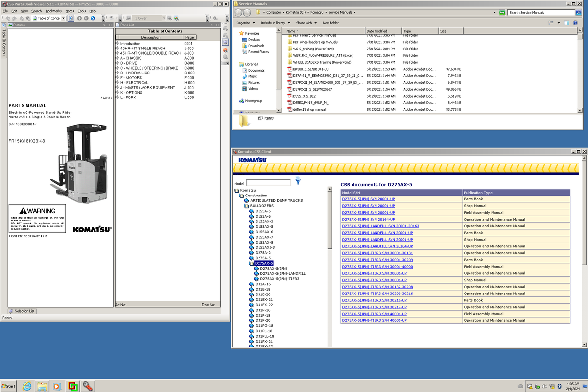This screenshot has width=588, height=392.
Task: Click the green refresh button in Explorer address bar
Action: click(x=502, y=12)
